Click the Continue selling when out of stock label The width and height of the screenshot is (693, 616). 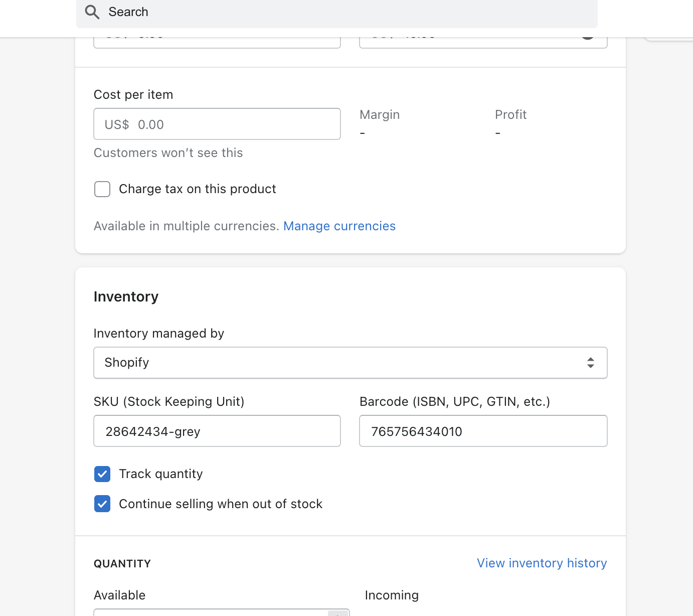[x=221, y=504]
